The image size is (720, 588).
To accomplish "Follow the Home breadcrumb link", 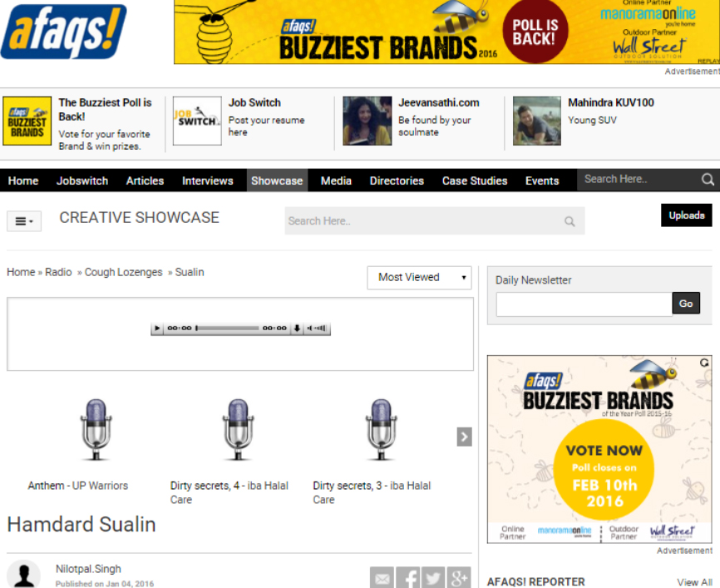I will (21, 272).
